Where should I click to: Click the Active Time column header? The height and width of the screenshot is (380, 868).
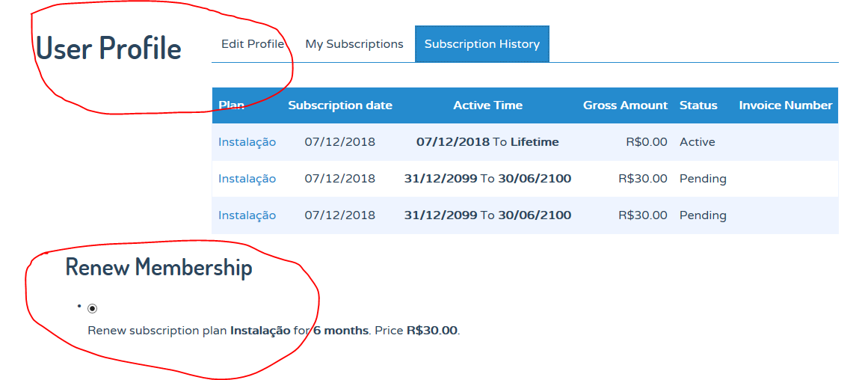[487, 105]
